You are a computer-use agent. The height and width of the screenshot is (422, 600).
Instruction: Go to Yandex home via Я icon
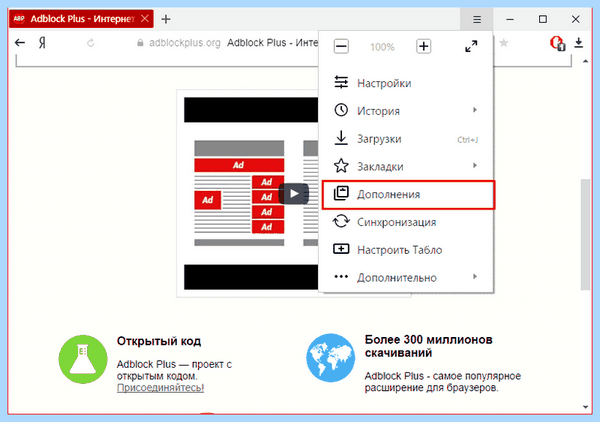click(x=42, y=42)
